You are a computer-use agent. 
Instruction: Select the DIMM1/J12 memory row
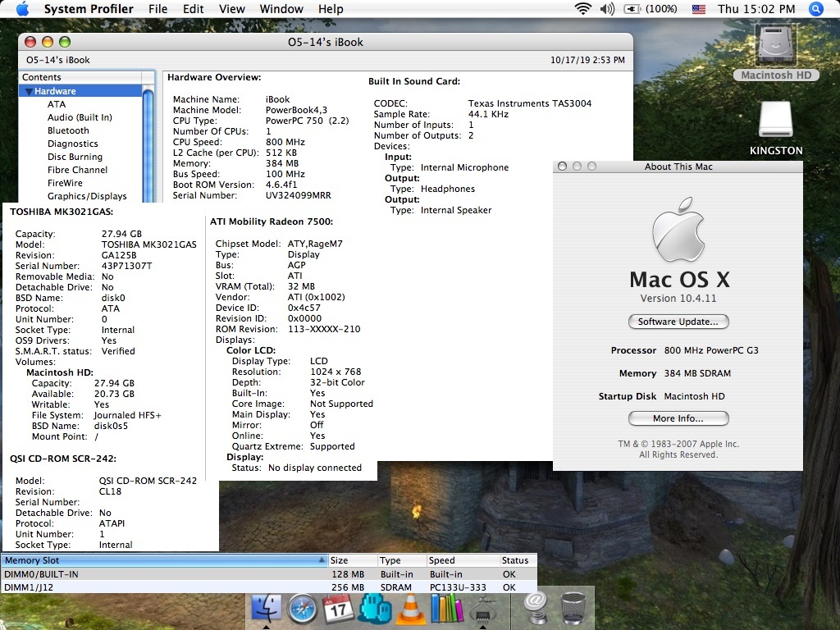pos(269,587)
